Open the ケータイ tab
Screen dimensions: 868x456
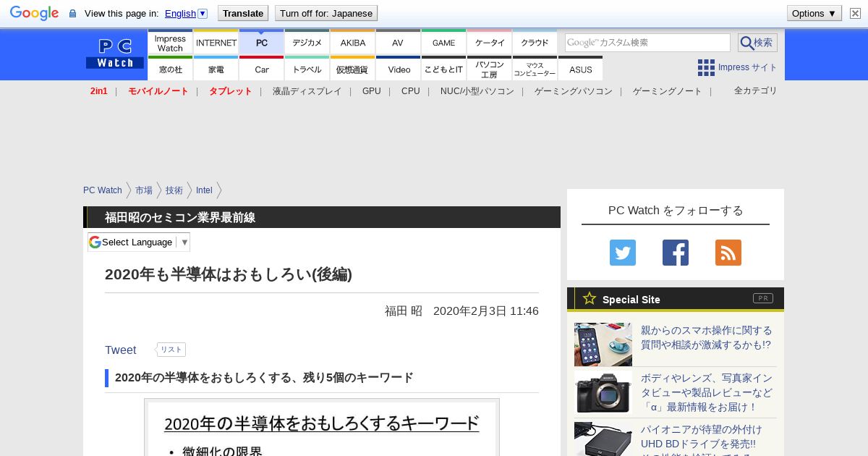(489, 43)
